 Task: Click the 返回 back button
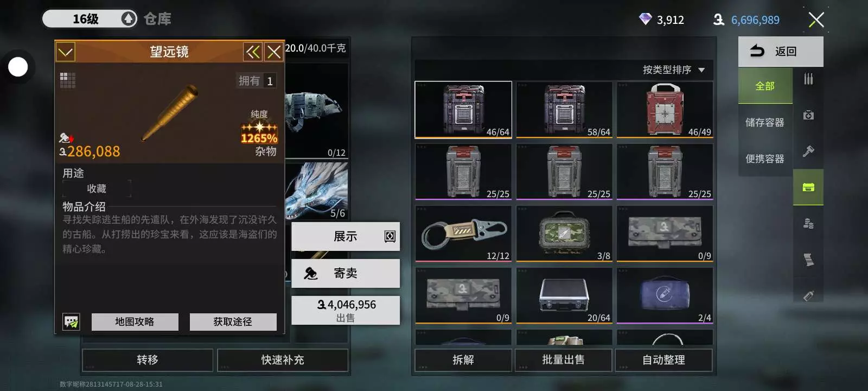781,52
